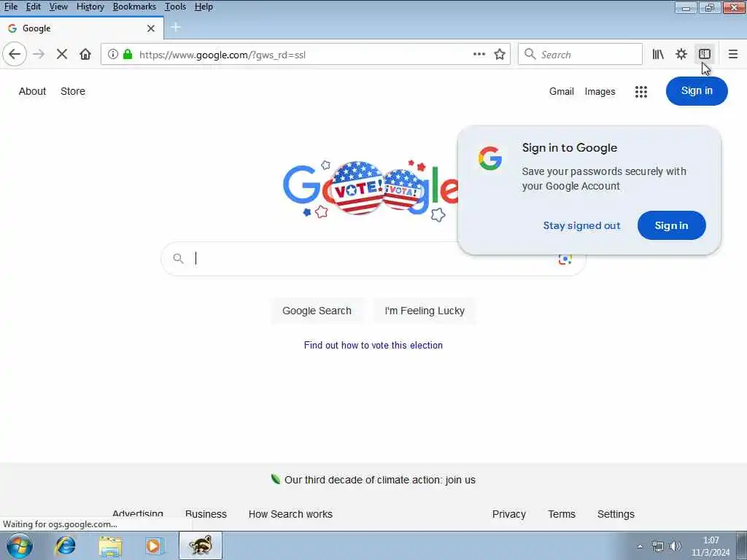Click the Google G logo in popup
This screenshot has width=747, height=560.
(x=490, y=158)
